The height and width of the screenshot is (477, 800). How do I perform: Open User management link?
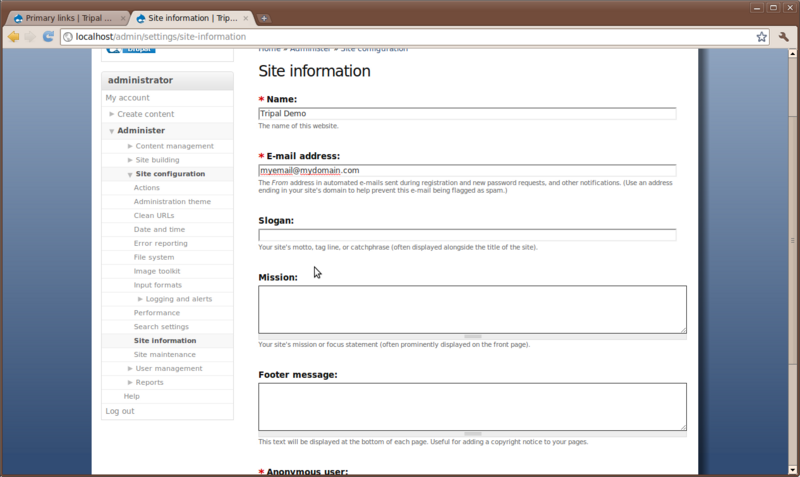click(169, 368)
